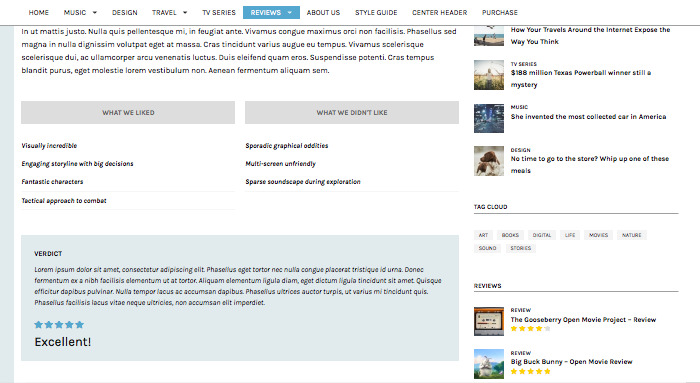Image resolution: width=700 pixels, height=383 pixels.
Task: Expand the Travel menu dropdown arrow
Action: point(185,12)
